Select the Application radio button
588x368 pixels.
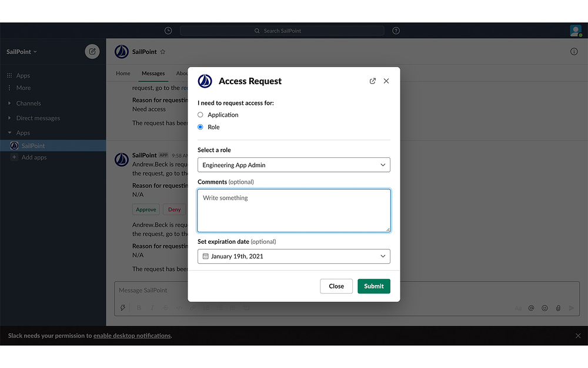pyautogui.click(x=201, y=115)
